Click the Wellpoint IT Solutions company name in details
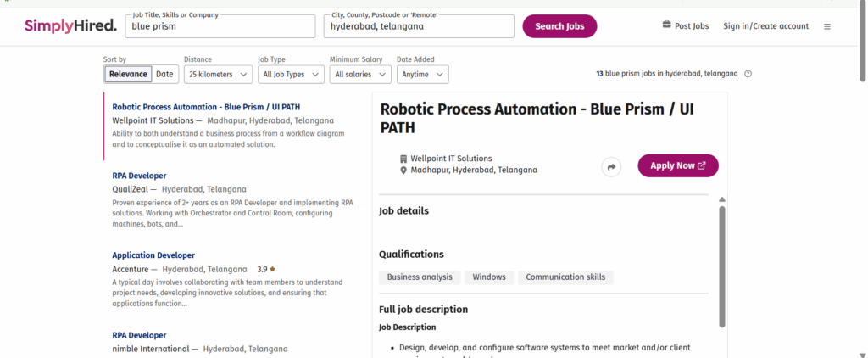This screenshot has height=358, width=868. click(x=451, y=159)
